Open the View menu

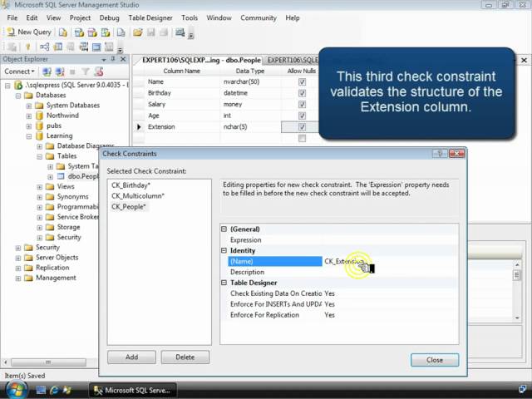click(53, 18)
